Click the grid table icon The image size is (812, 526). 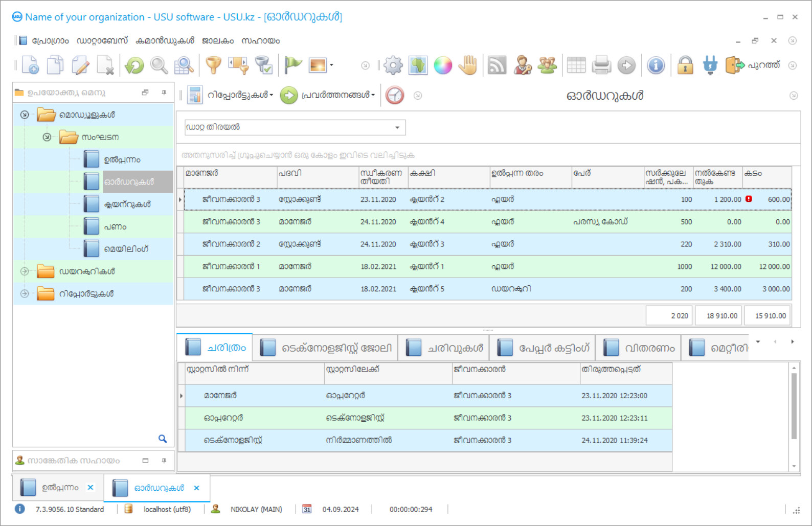click(576, 65)
